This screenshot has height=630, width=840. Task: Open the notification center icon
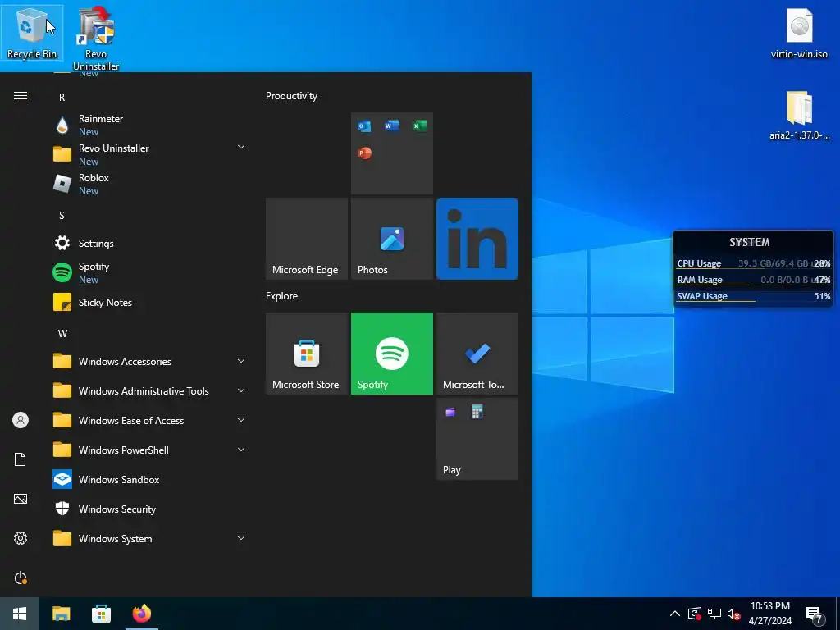click(815, 615)
